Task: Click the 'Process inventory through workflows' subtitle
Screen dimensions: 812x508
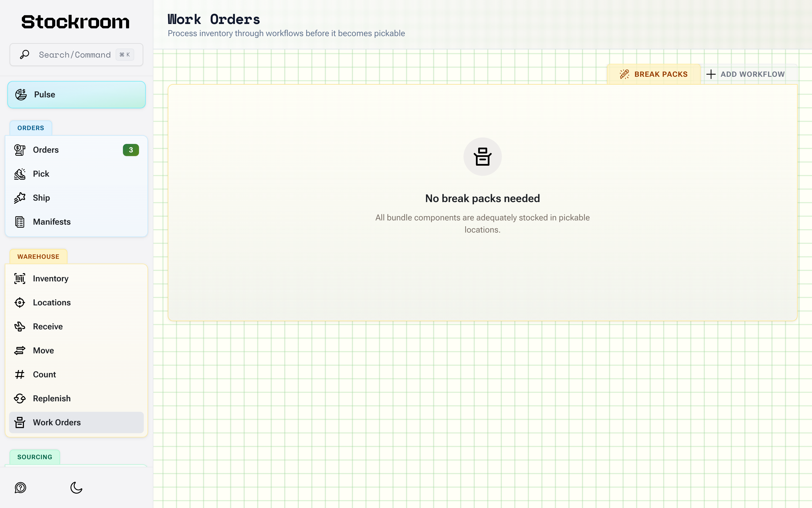Action: pos(286,33)
